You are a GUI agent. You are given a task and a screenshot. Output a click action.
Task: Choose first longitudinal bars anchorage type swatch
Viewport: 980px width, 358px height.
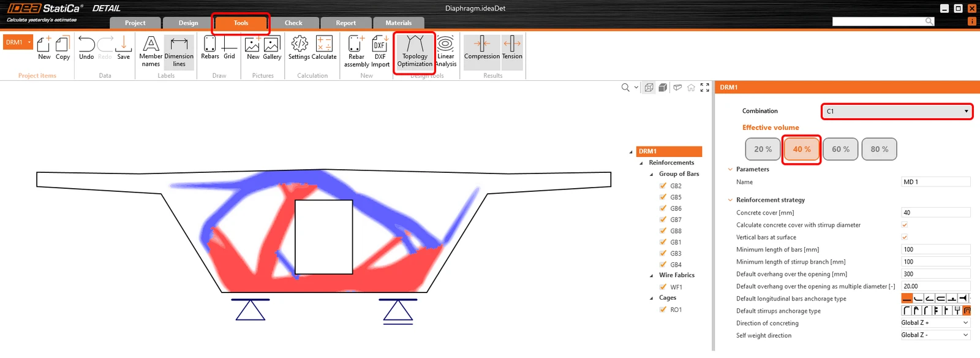click(907, 299)
